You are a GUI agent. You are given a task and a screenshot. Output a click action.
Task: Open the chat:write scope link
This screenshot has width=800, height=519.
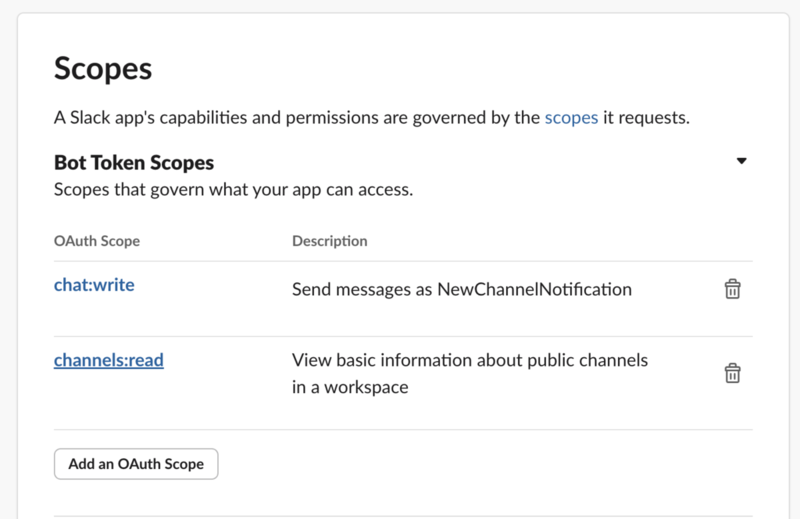pyautogui.click(x=94, y=285)
